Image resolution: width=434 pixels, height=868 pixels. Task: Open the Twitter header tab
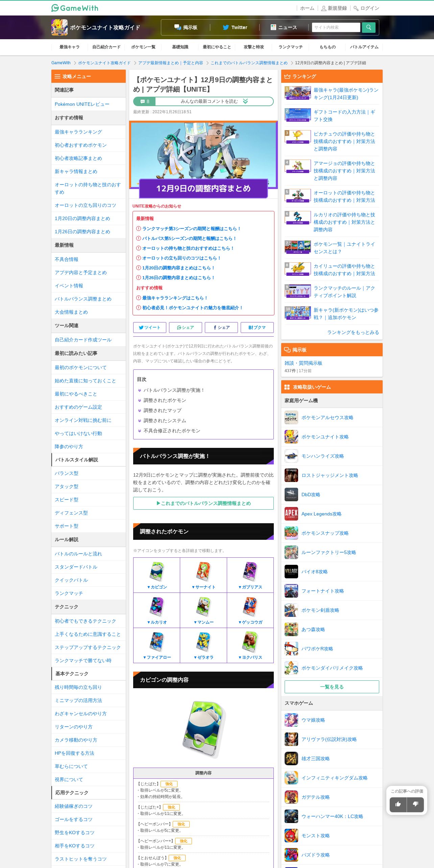tap(235, 27)
